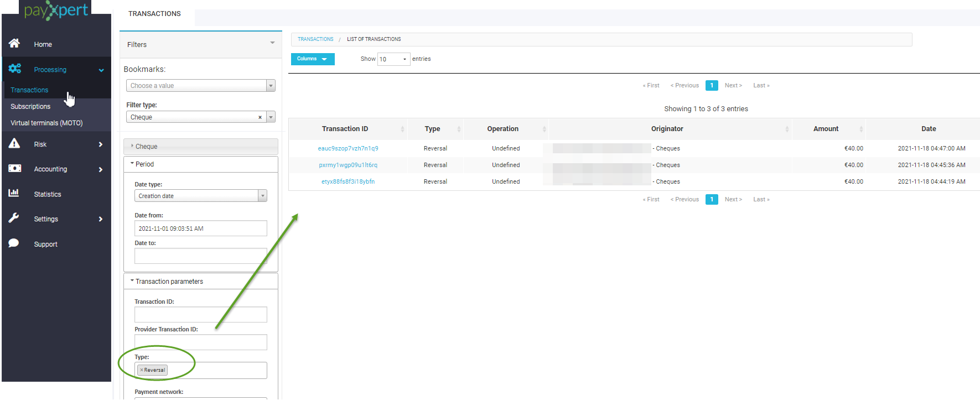
Task: Open Virtual terminals (MOTO)
Action: [x=46, y=123]
